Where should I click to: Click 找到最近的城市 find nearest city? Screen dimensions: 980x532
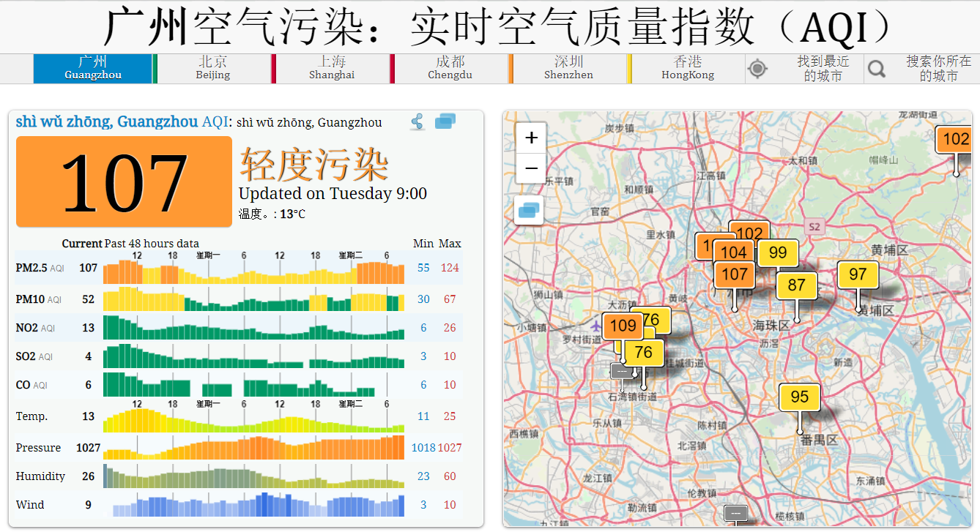pyautogui.click(x=823, y=69)
